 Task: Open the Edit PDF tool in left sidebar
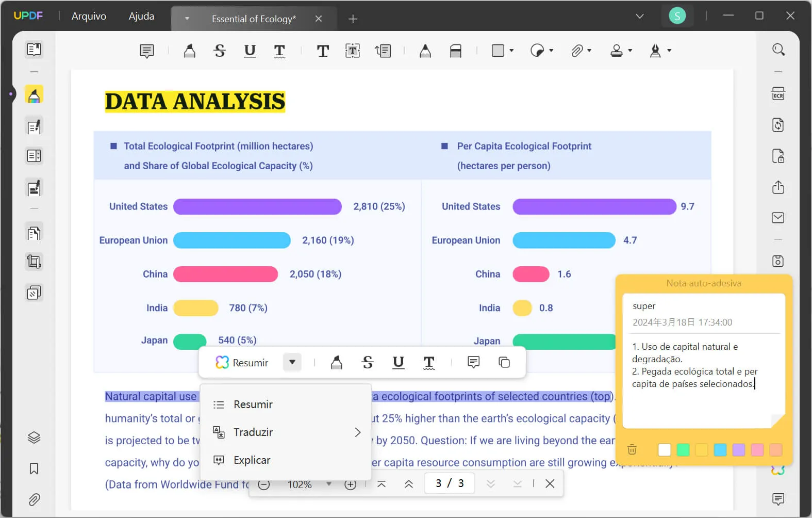(x=34, y=126)
